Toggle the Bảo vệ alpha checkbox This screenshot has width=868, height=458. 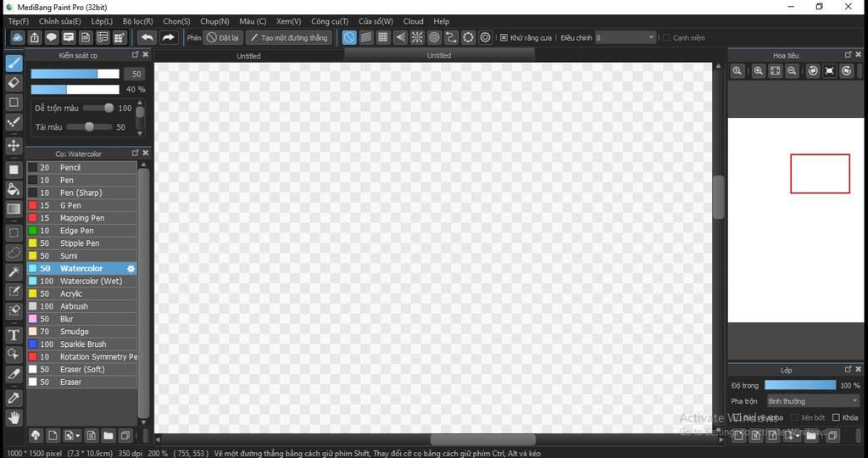click(737, 417)
